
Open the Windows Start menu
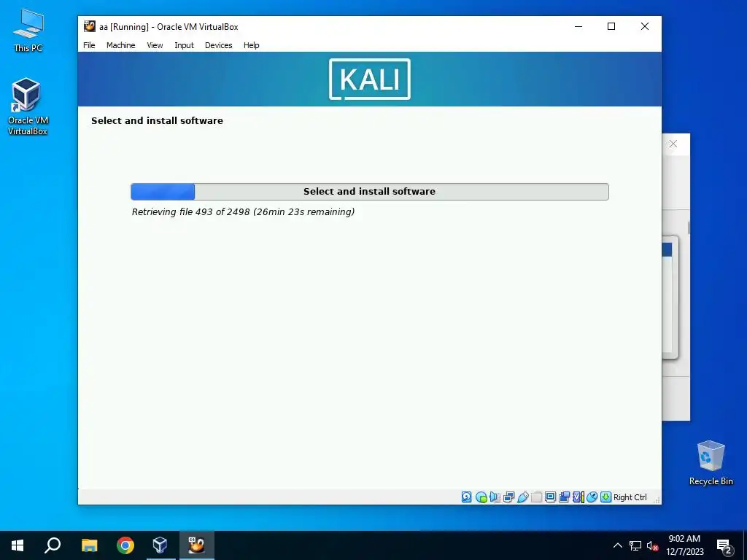click(18, 545)
